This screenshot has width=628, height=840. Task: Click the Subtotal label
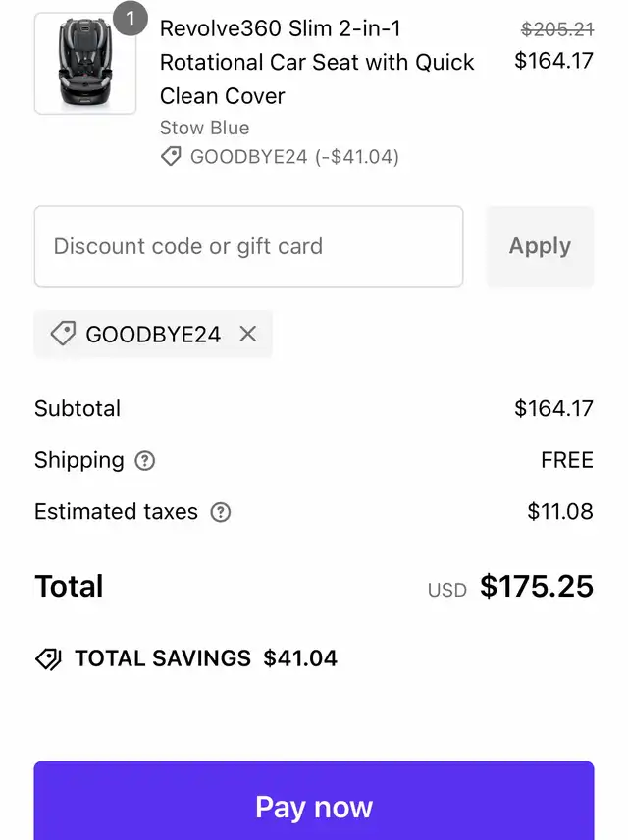pyautogui.click(x=78, y=408)
